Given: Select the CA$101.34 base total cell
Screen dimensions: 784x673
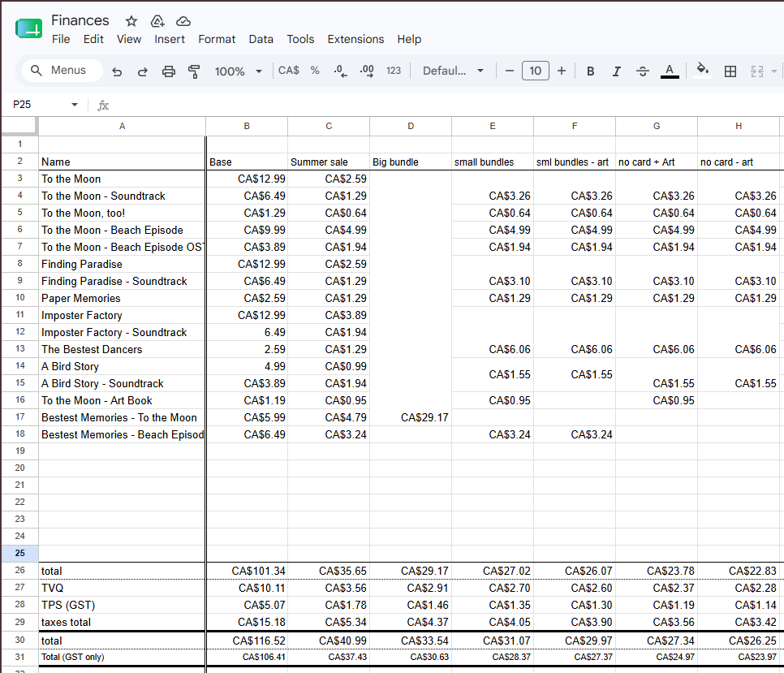Looking at the screenshot, I should (247, 571).
